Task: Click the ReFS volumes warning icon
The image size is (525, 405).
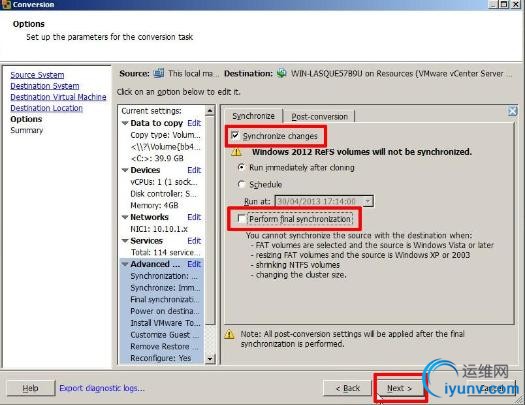Action: point(236,152)
